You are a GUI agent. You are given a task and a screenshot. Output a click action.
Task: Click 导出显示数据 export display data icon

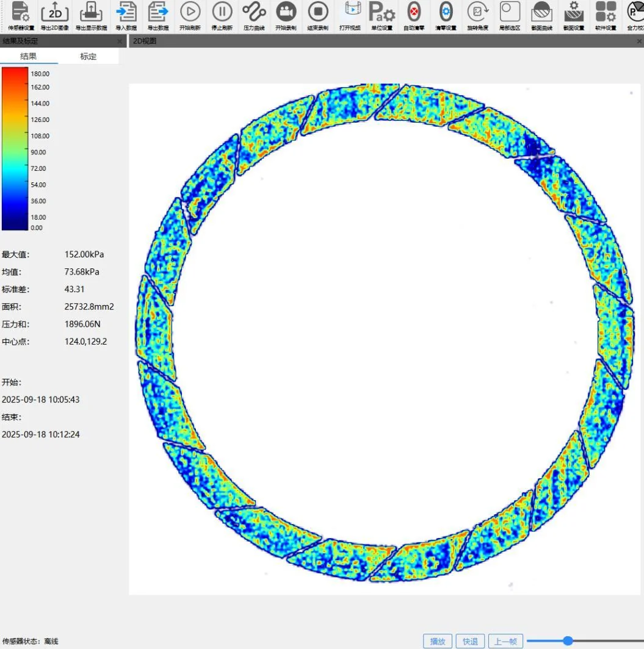(x=91, y=16)
